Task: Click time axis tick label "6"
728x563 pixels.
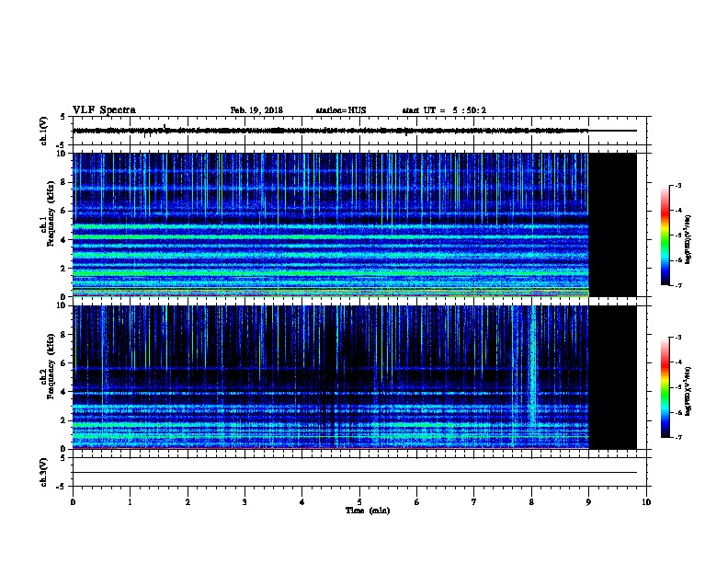Action: tap(416, 502)
